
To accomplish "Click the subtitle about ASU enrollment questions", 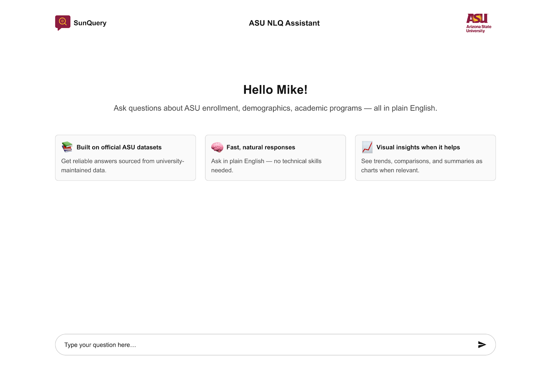I will click(x=275, y=108).
